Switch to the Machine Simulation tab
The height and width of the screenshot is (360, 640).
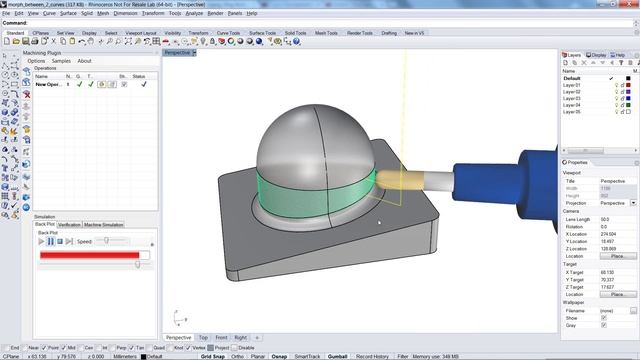point(103,224)
